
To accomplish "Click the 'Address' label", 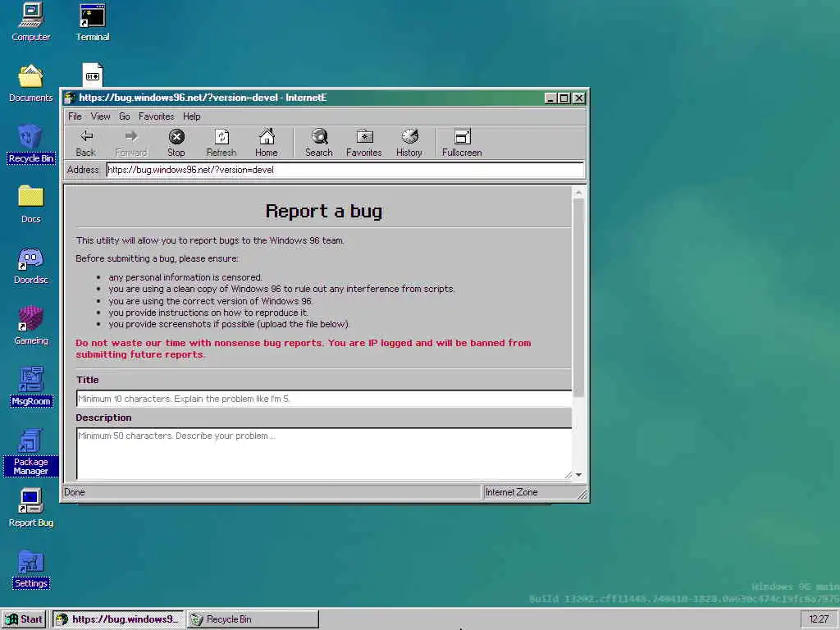I will click(83, 170).
